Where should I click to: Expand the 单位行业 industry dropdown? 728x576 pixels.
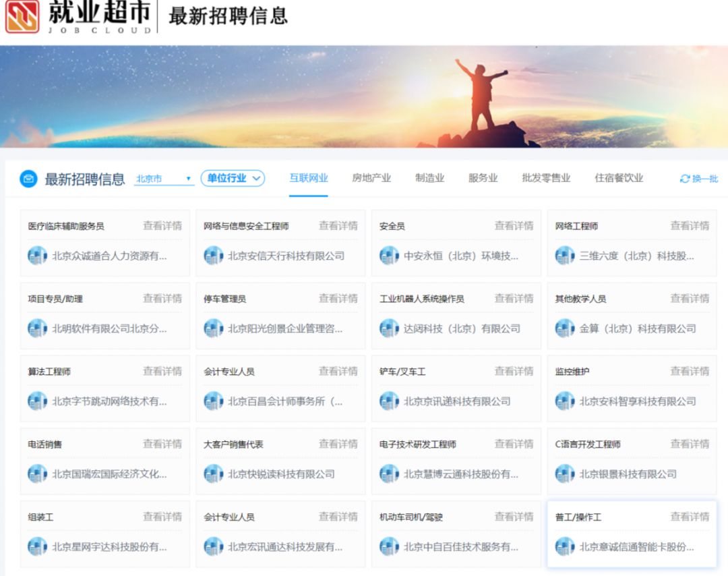click(233, 179)
